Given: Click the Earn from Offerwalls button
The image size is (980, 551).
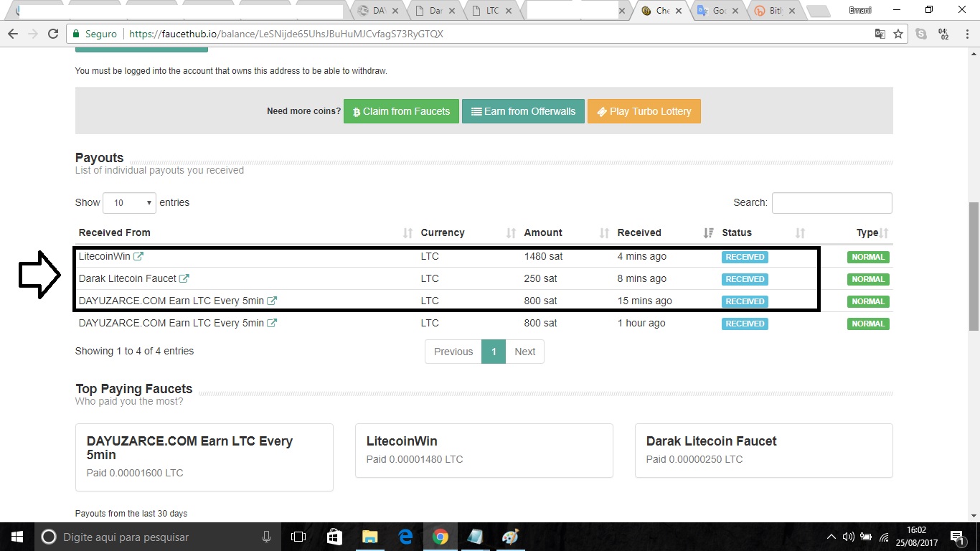Looking at the screenshot, I should 523,111.
